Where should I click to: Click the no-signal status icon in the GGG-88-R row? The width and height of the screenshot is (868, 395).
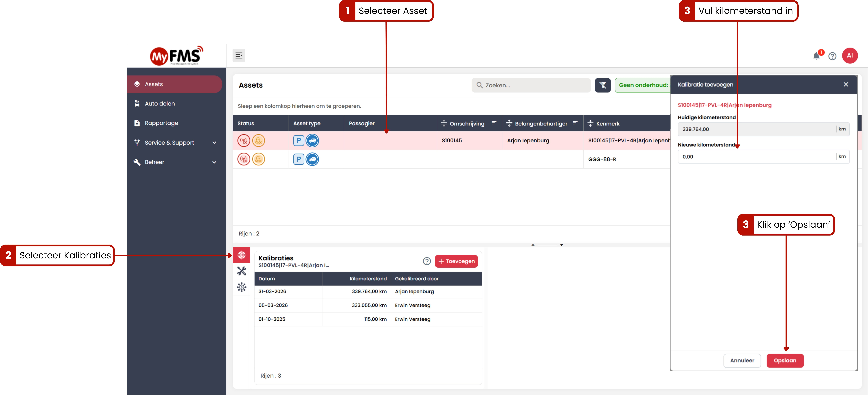[244, 159]
